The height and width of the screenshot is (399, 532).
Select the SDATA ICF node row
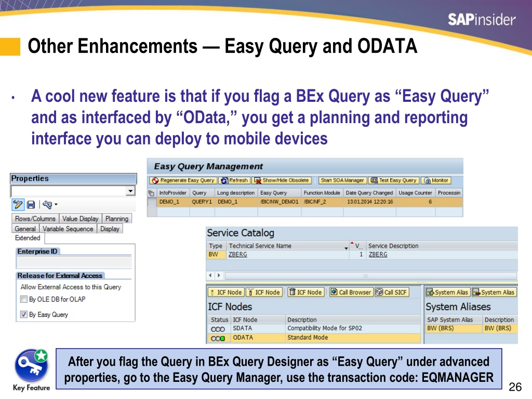[x=314, y=328]
